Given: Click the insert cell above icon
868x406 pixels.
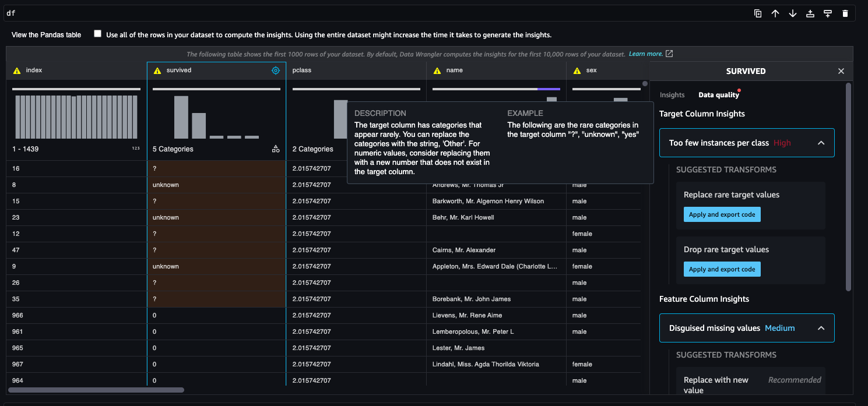Looking at the screenshot, I should [810, 13].
